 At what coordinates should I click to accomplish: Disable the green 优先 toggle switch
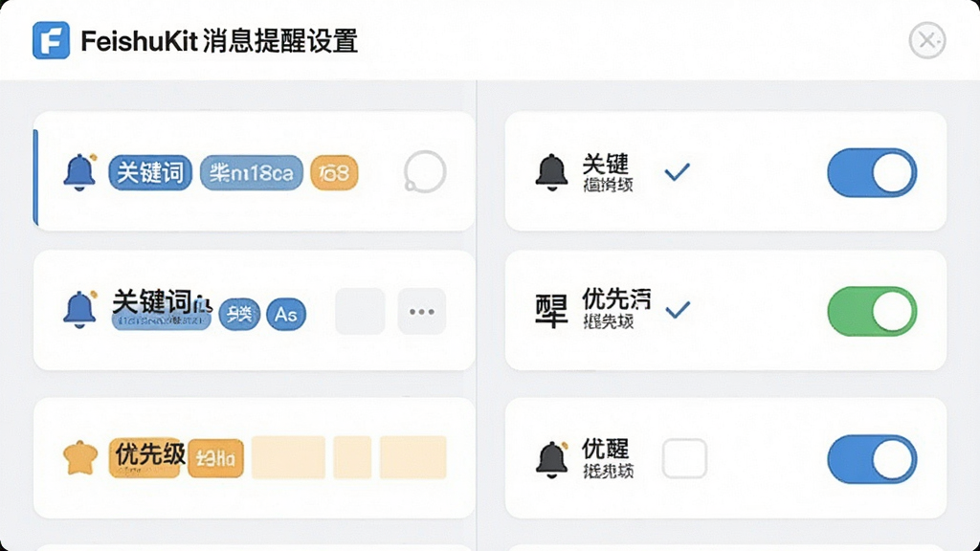[x=872, y=311]
